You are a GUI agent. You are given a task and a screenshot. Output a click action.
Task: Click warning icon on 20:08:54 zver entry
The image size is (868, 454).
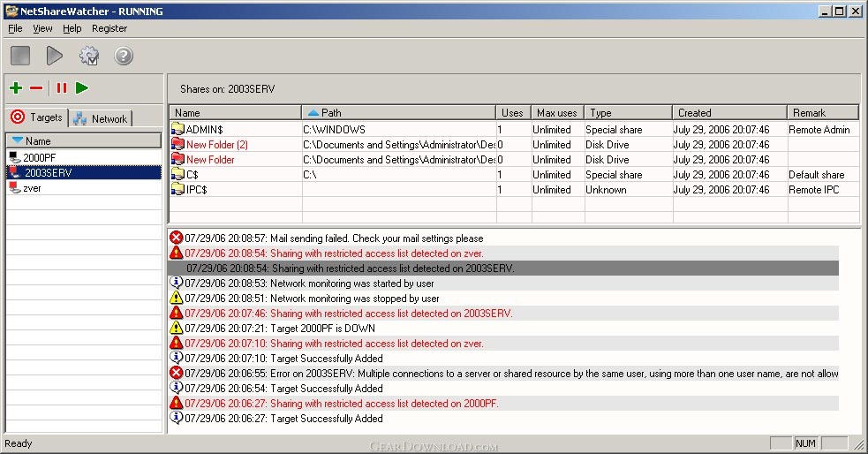(176, 253)
